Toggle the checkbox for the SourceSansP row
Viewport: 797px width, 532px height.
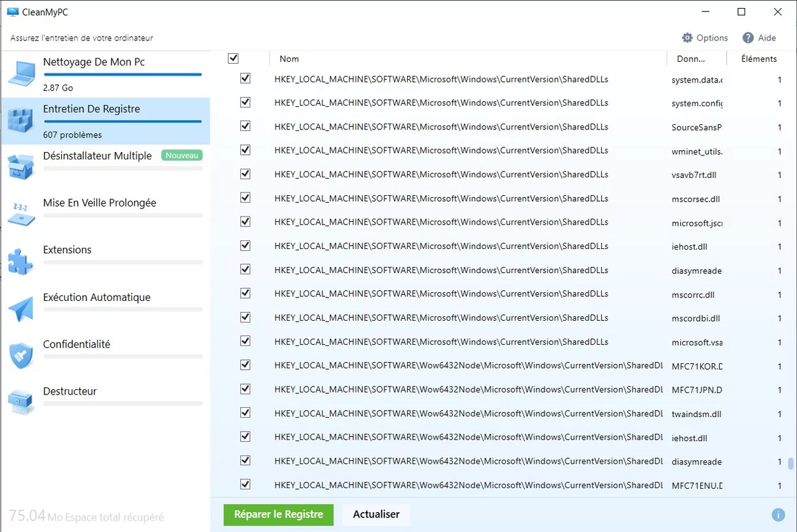(x=245, y=126)
